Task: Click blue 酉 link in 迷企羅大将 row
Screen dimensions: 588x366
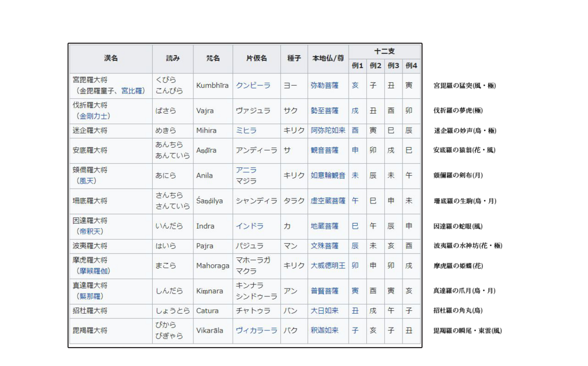Action: (355, 130)
